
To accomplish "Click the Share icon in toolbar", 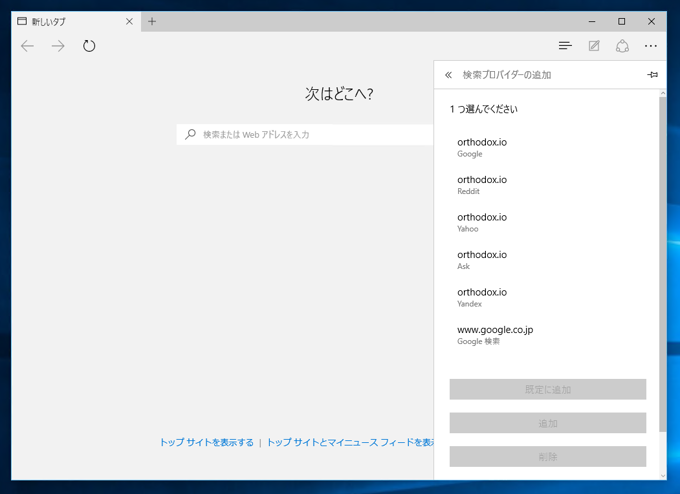I will click(622, 46).
